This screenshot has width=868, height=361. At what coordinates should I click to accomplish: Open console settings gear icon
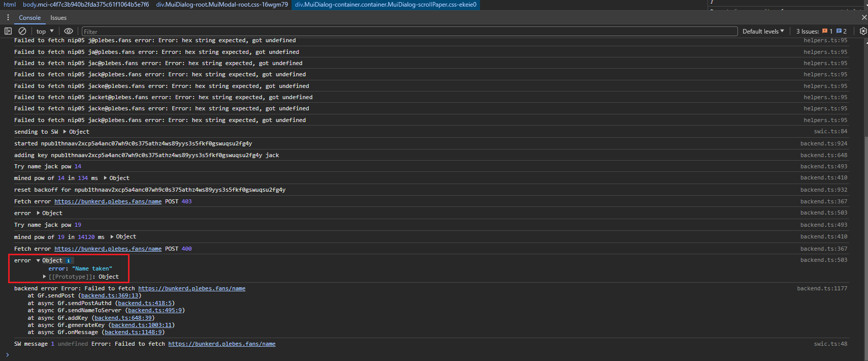pyautogui.click(x=863, y=31)
